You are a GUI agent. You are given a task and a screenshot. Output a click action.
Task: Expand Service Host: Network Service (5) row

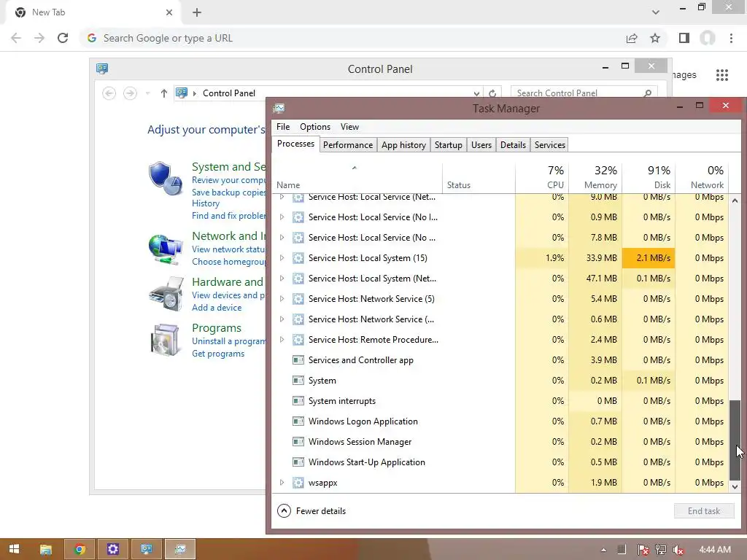point(282,299)
